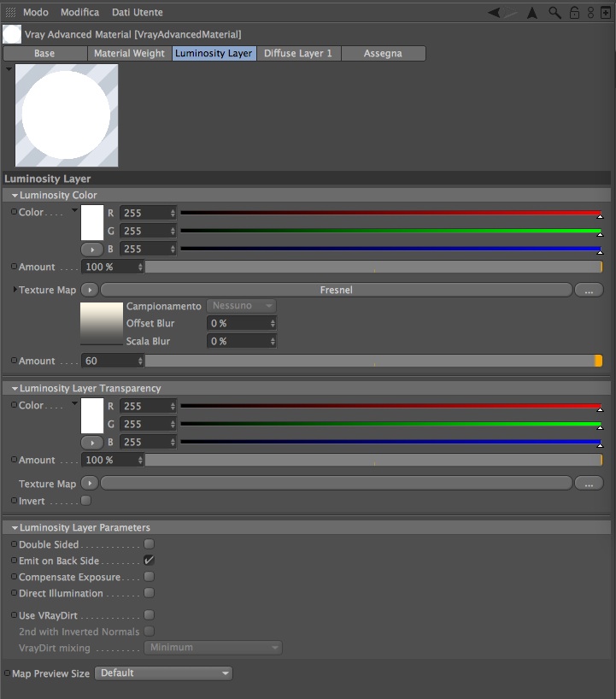The width and height of the screenshot is (616, 699).
Task: Open Campionamento Nessuno dropdown
Action: coord(241,306)
